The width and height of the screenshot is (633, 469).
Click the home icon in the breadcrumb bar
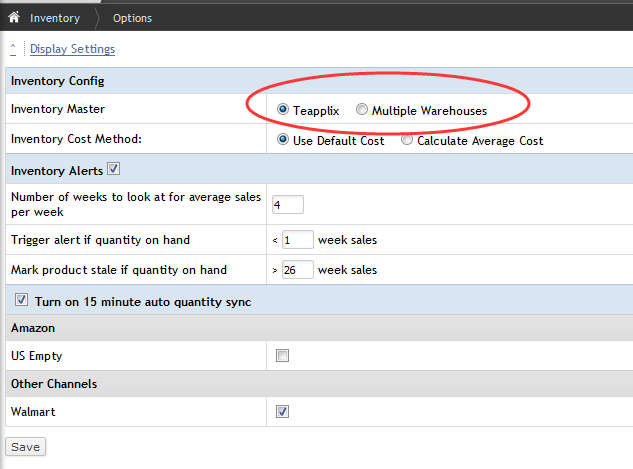pyautogui.click(x=14, y=18)
